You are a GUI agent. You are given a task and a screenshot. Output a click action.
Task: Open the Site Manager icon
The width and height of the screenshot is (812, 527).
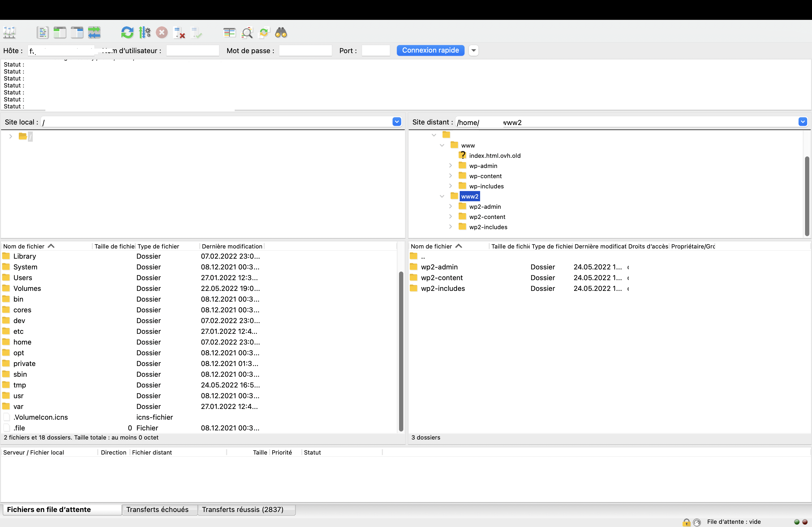(x=10, y=33)
